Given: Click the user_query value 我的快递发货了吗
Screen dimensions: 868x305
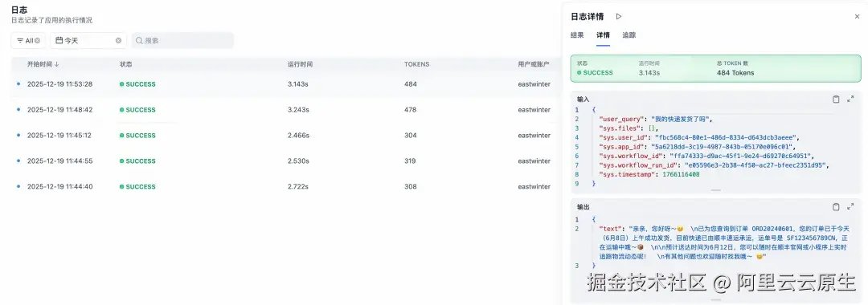Looking at the screenshot, I should click(x=680, y=119).
